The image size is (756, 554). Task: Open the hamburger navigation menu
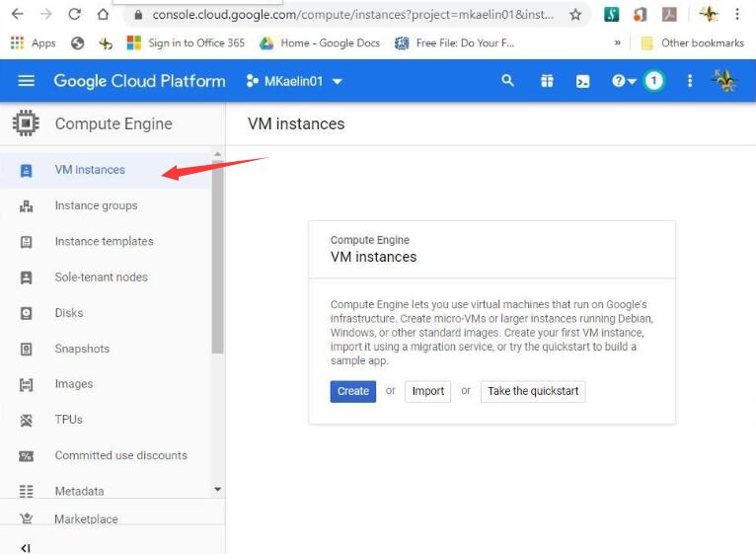click(26, 81)
